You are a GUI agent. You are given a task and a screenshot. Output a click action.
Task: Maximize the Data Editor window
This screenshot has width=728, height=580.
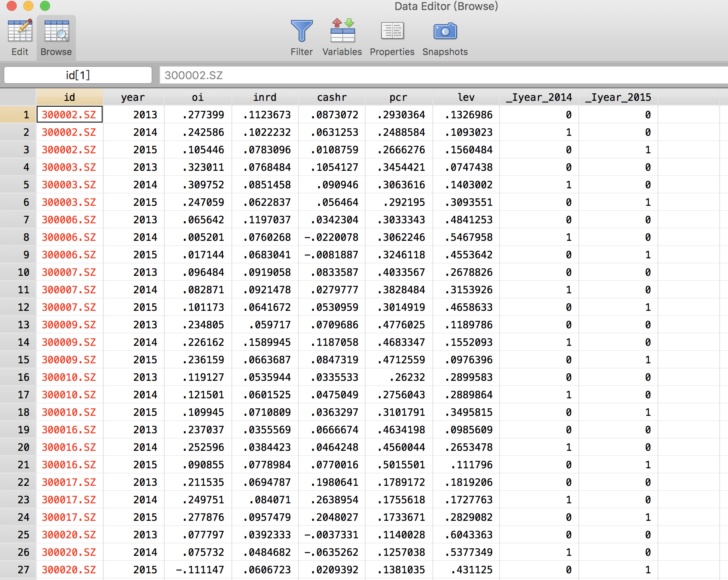[x=45, y=6]
